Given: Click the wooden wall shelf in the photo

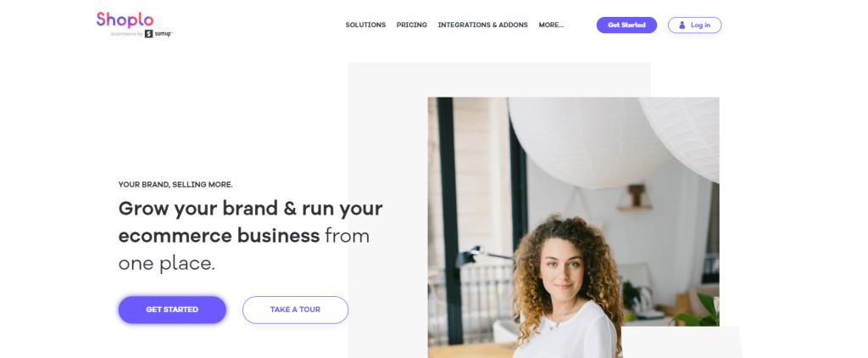Looking at the screenshot, I should tap(635, 198).
